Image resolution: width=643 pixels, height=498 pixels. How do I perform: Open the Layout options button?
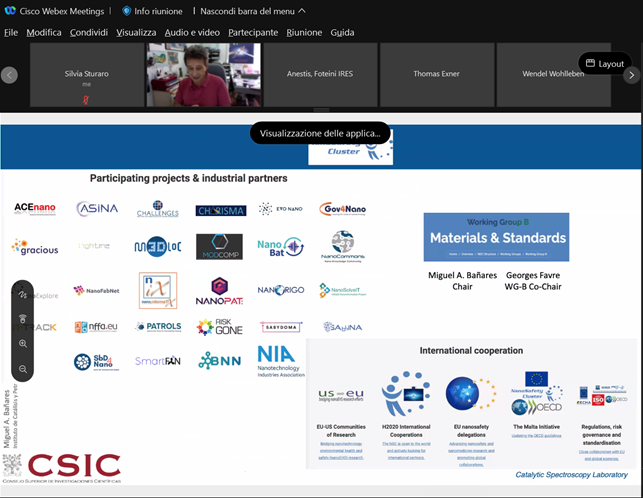click(605, 64)
